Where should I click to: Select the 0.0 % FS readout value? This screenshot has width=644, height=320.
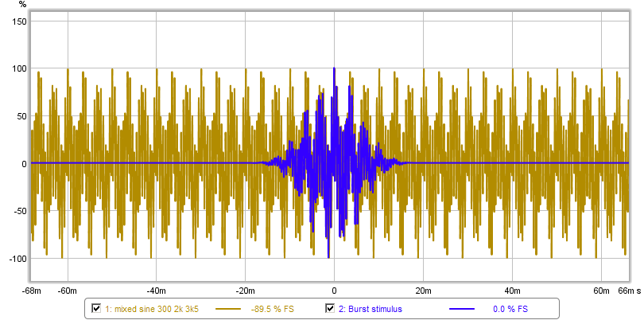click(x=510, y=309)
